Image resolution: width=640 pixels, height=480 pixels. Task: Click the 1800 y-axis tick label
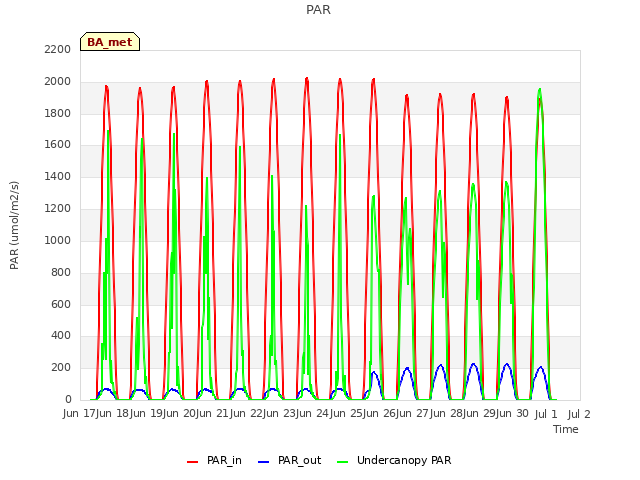tap(58, 113)
